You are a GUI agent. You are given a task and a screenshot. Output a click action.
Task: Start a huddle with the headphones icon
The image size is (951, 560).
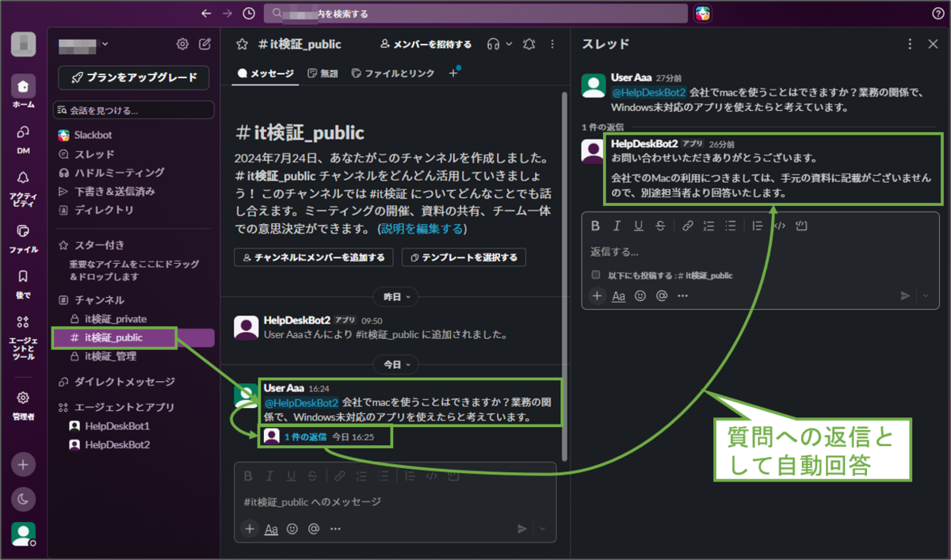point(494,44)
